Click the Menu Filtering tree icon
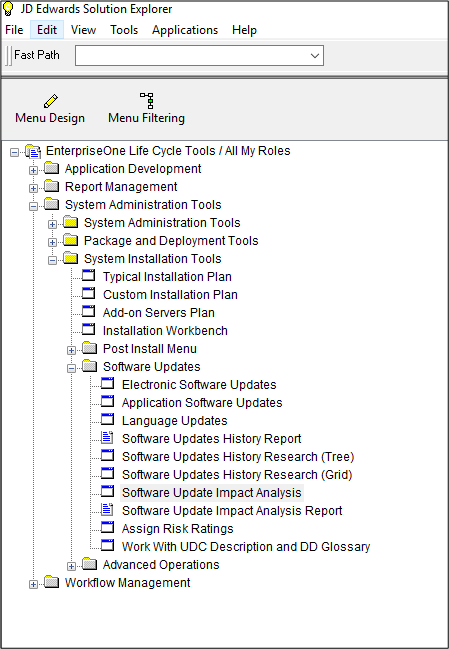Screen dimensions: 449x649 [147, 101]
